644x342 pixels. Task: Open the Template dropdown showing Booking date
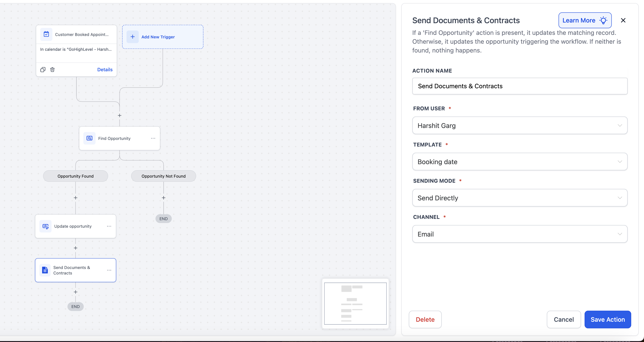click(519, 162)
